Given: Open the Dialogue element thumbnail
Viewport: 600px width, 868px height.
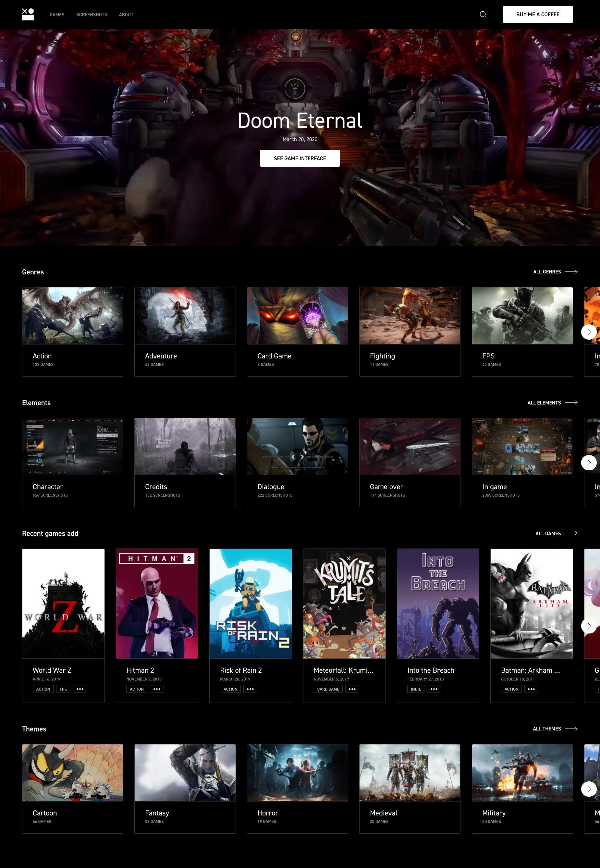Looking at the screenshot, I should pos(297,446).
